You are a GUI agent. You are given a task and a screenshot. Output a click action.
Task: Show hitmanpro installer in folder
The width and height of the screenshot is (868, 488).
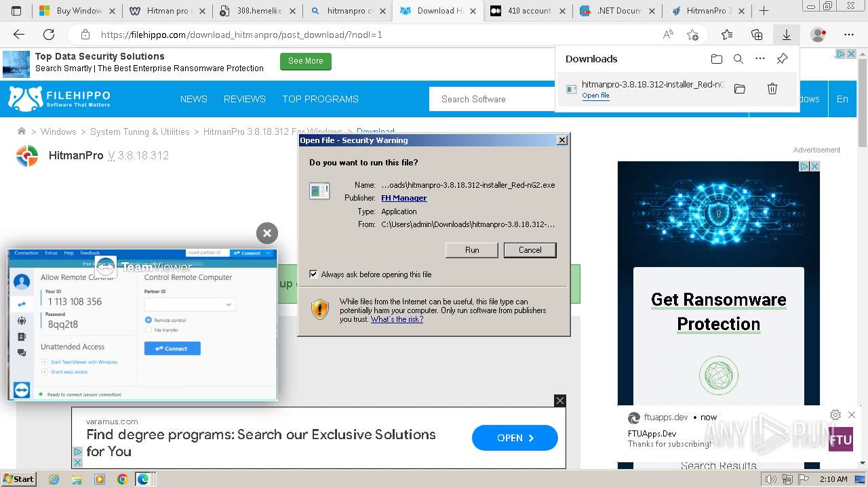[740, 89]
